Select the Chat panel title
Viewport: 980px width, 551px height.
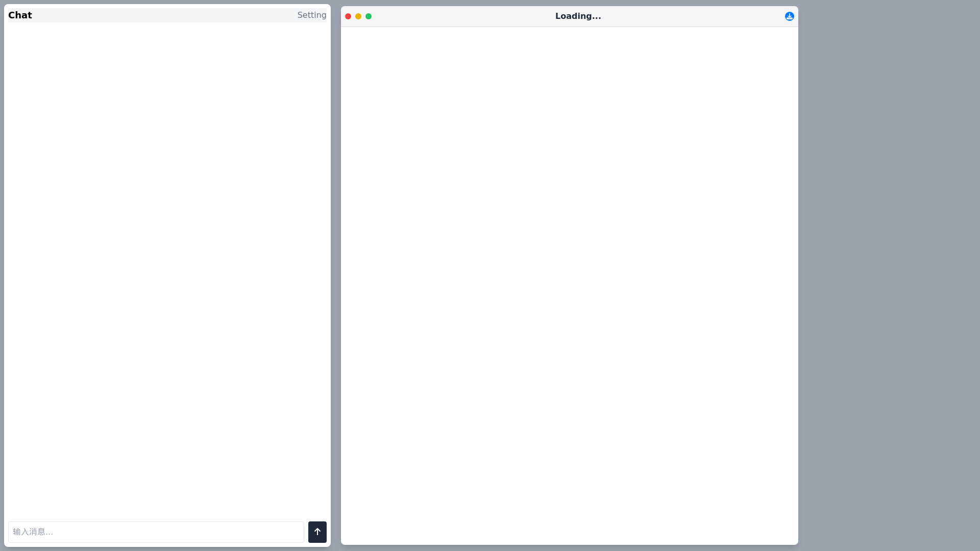20,15
